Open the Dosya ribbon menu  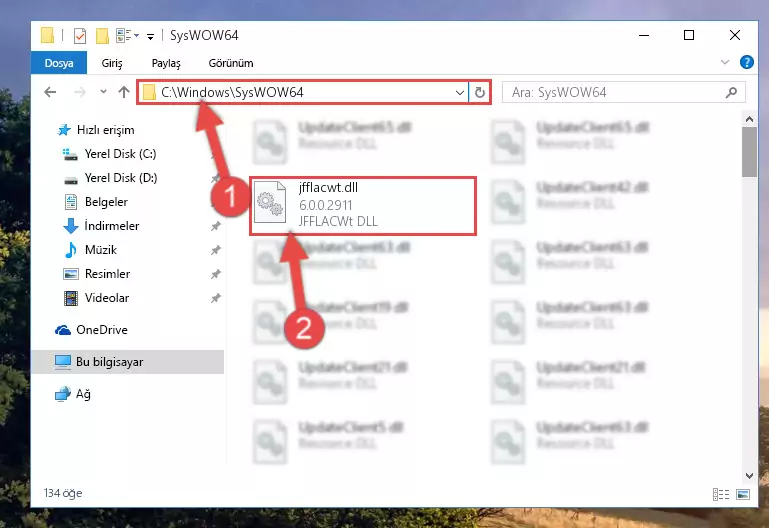click(59, 63)
